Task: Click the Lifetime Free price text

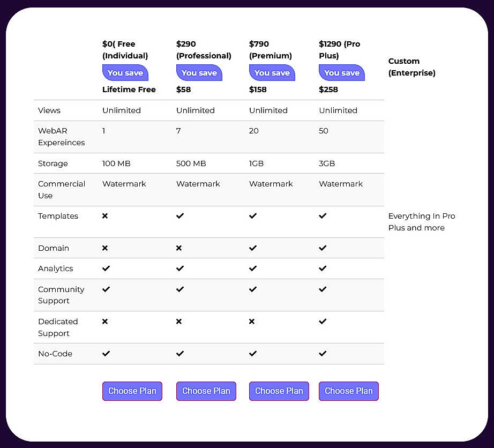Action: pos(129,89)
